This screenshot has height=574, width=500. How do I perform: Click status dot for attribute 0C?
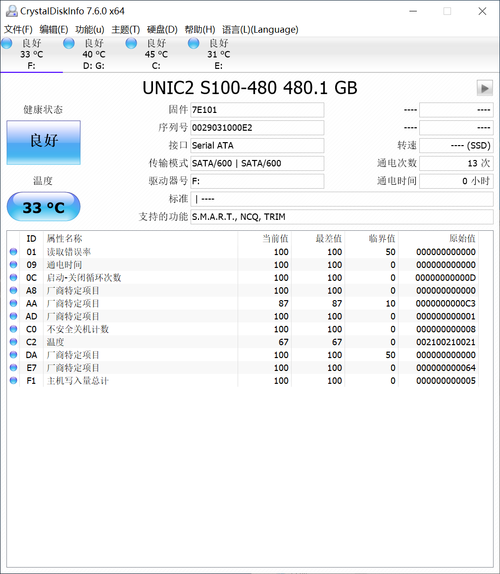14,277
